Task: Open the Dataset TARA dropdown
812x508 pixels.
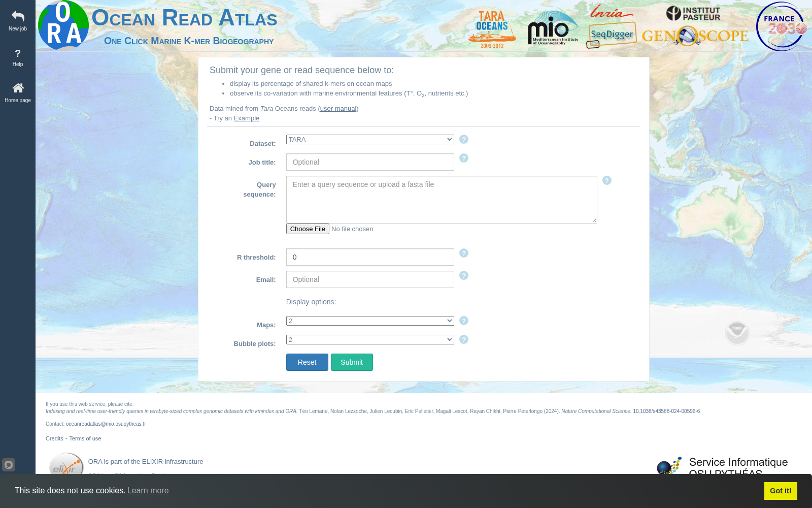Action: click(370, 139)
